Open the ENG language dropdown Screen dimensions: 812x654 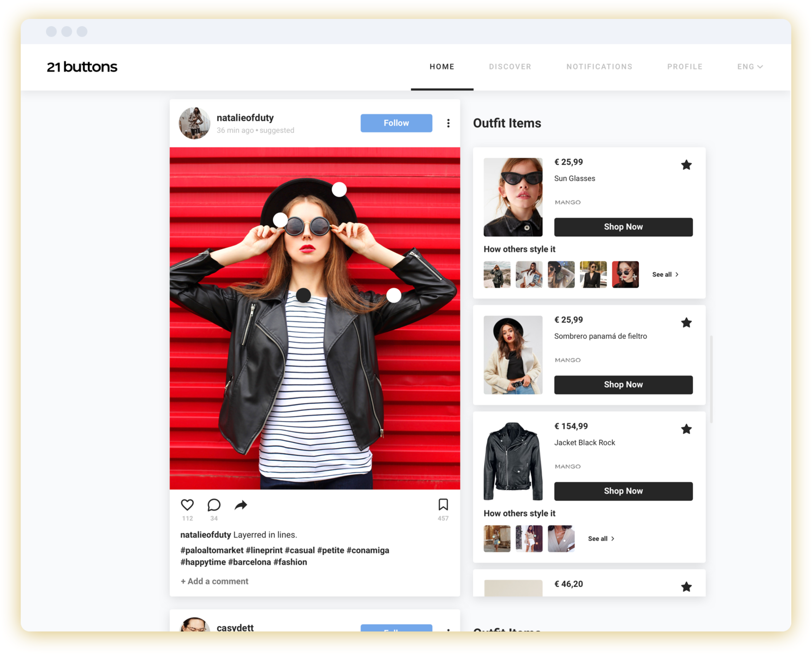(x=750, y=67)
